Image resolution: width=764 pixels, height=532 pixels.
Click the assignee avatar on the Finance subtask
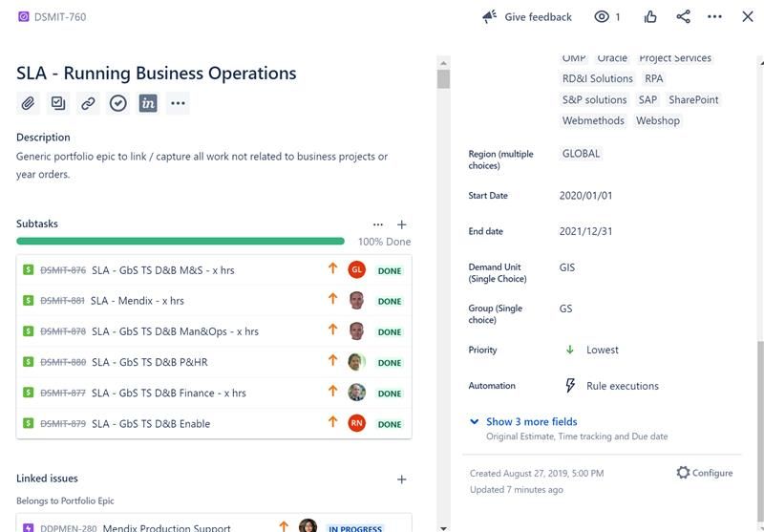pyautogui.click(x=356, y=393)
